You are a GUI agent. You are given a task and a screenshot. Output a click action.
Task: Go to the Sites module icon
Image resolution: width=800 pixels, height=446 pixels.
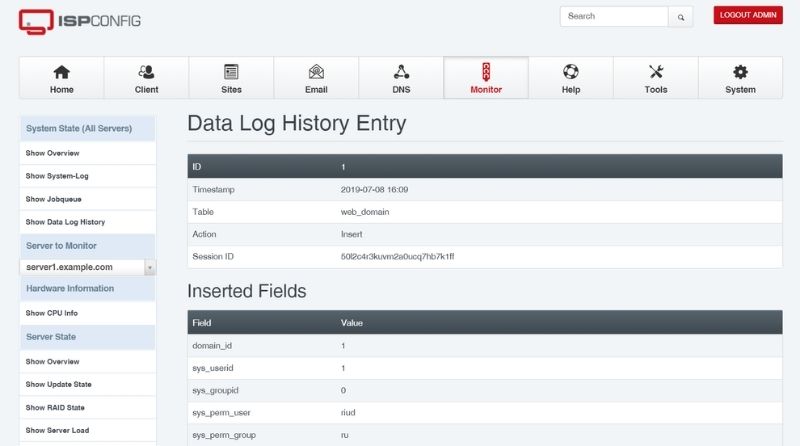pos(231,72)
